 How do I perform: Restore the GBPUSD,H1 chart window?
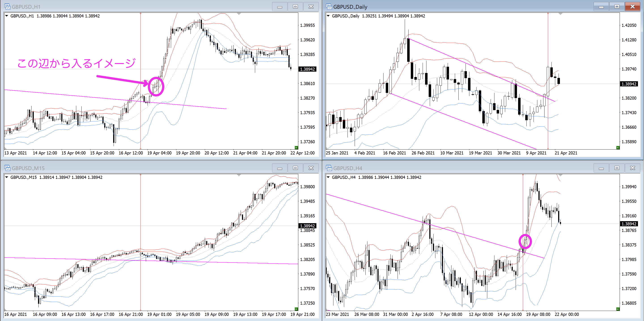pos(295,6)
